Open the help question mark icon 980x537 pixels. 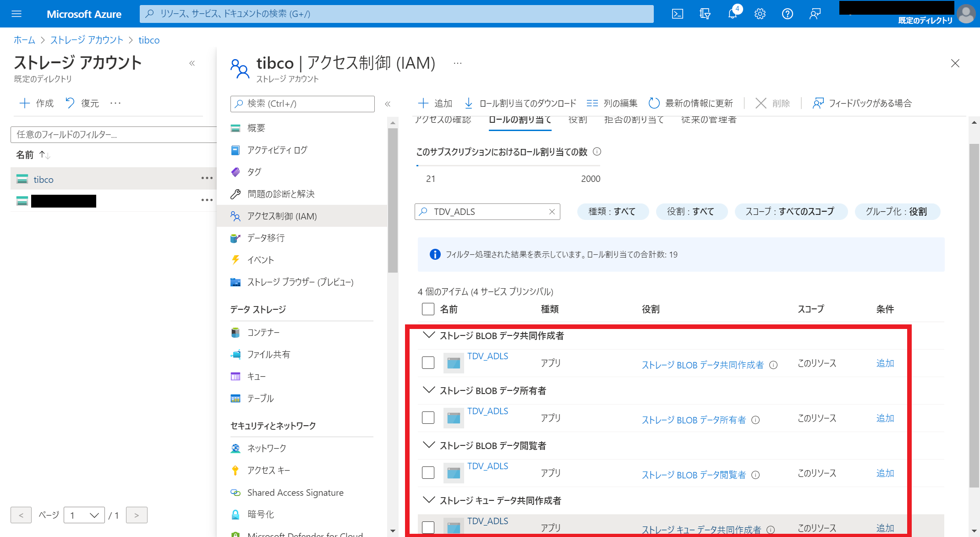click(x=788, y=14)
